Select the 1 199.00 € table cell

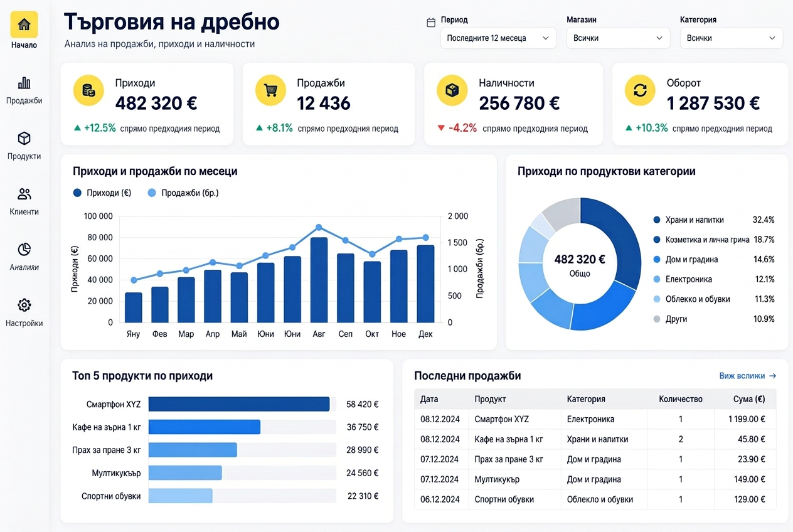coord(747,419)
